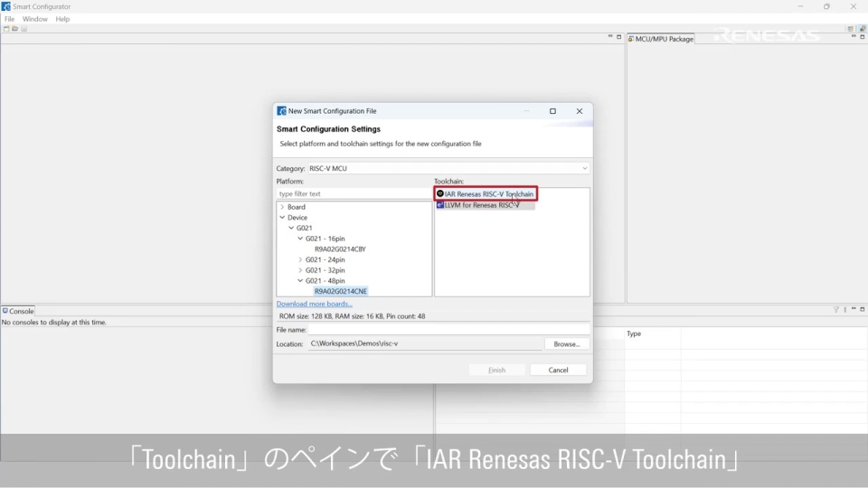Collapse the G021 - 48pin node
This screenshot has width=868, height=488.
(300, 280)
